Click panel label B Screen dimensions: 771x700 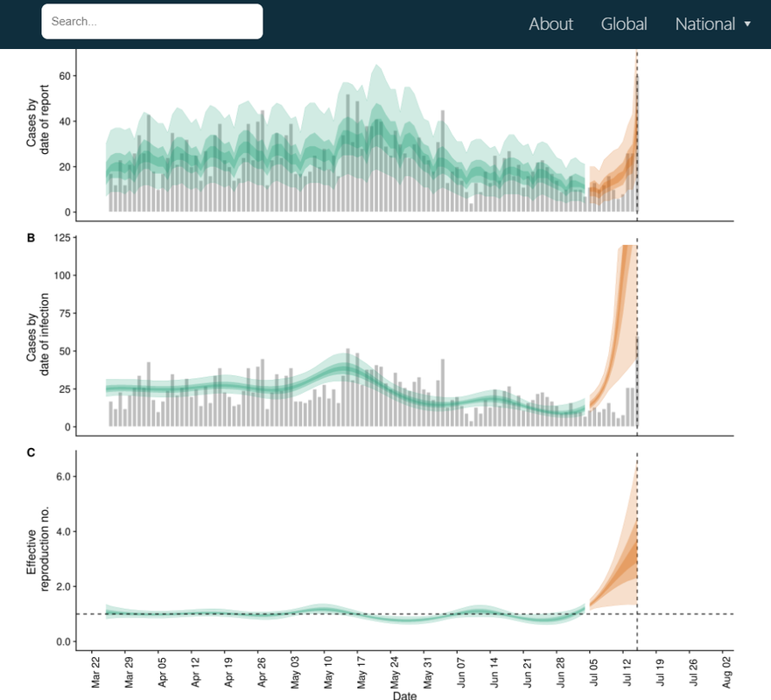31,238
